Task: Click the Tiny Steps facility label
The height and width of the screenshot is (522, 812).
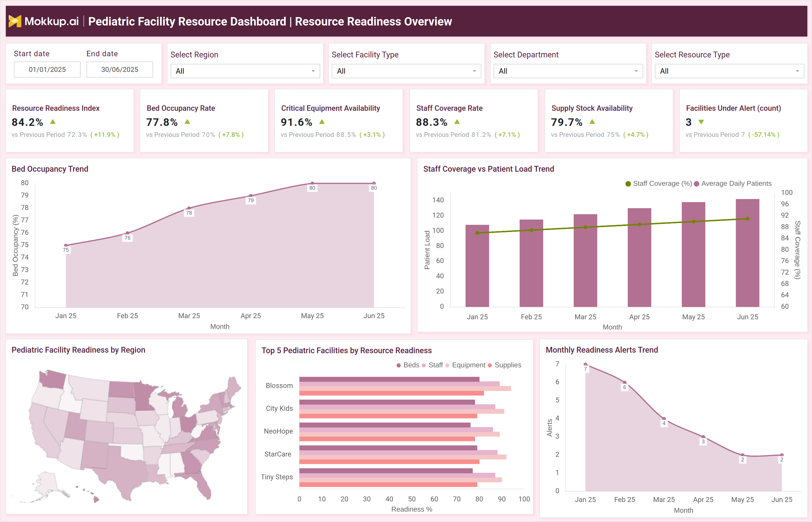Action: tap(277, 477)
